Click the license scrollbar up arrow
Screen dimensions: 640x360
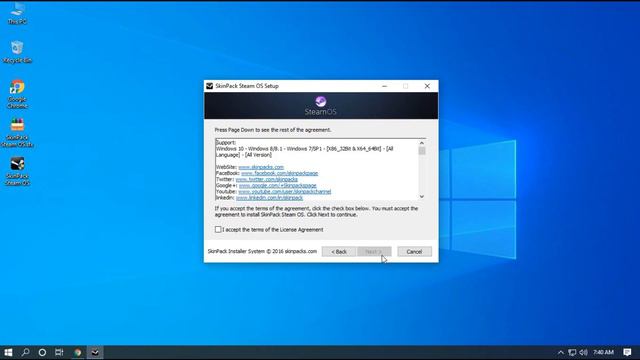[x=422, y=143]
